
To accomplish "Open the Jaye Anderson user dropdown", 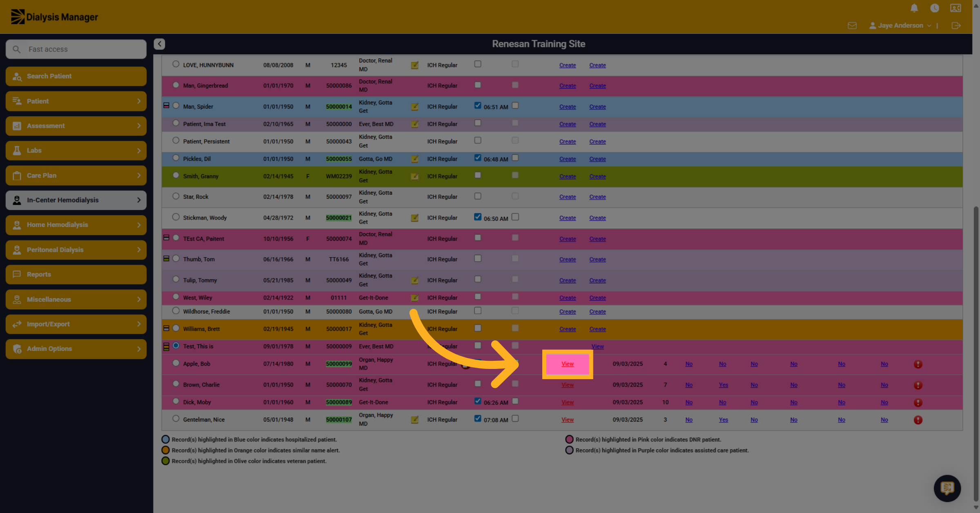I will tap(900, 26).
